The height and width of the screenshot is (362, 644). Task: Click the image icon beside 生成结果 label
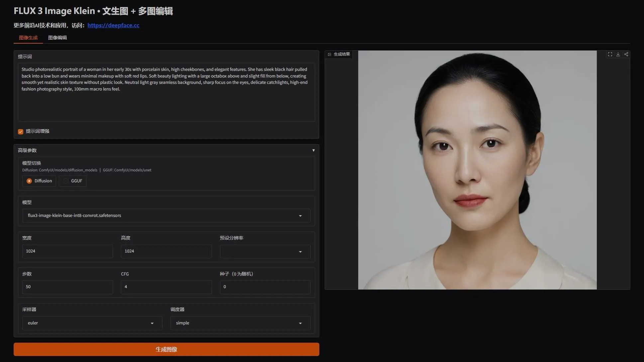[x=330, y=54]
